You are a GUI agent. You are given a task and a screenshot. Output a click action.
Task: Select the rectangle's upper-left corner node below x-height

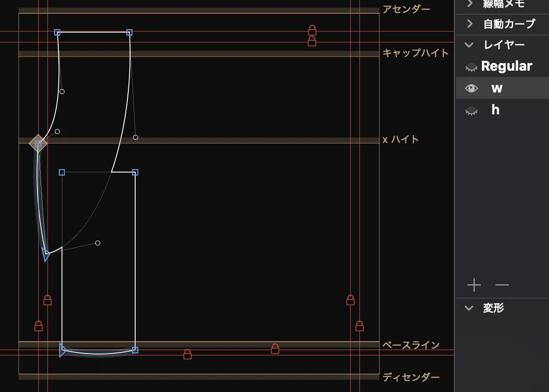(x=62, y=172)
